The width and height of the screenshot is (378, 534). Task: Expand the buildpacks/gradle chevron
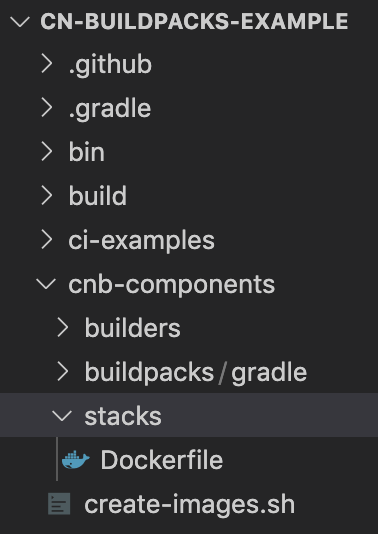click(x=63, y=372)
